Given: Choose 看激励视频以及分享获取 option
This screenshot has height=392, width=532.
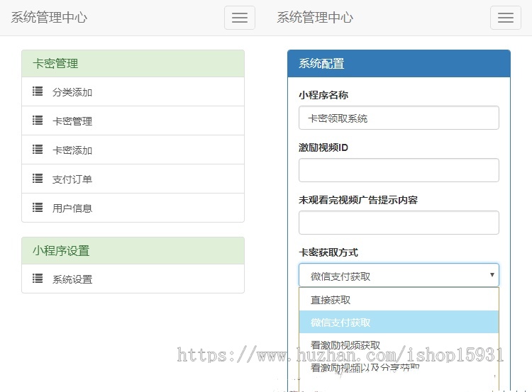Looking at the screenshot, I should [x=399, y=367].
